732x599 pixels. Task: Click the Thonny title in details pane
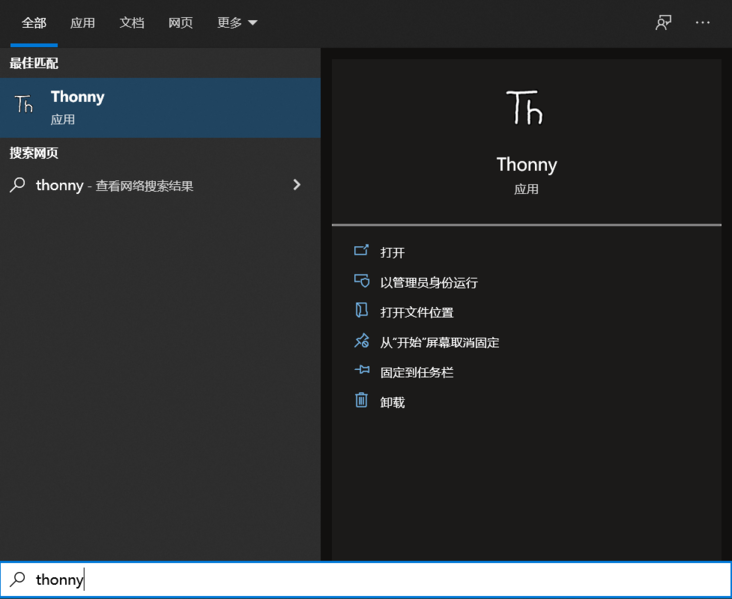pos(526,165)
